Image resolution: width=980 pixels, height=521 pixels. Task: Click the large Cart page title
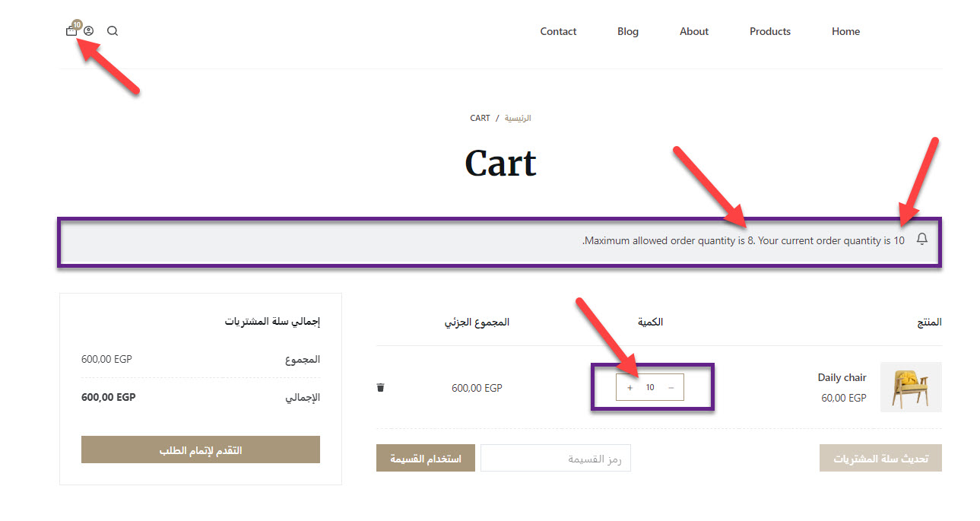[501, 163]
